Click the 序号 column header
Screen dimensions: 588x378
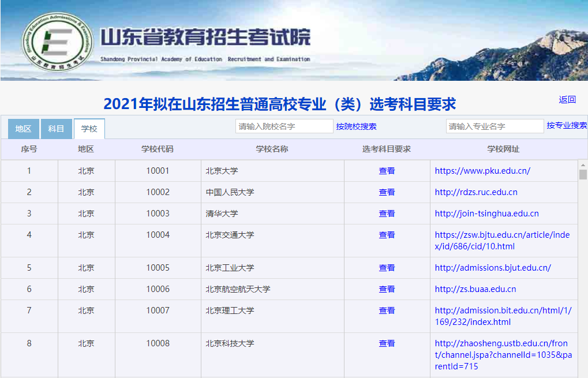click(x=29, y=149)
